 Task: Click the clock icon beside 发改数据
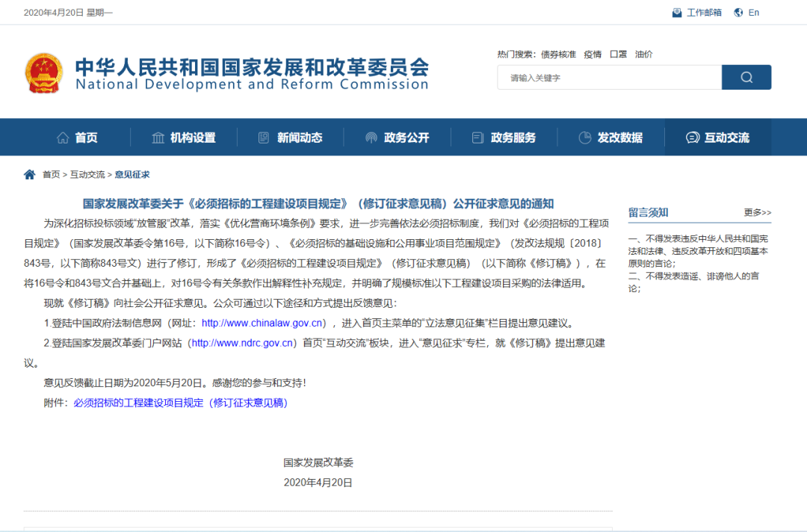coord(584,137)
